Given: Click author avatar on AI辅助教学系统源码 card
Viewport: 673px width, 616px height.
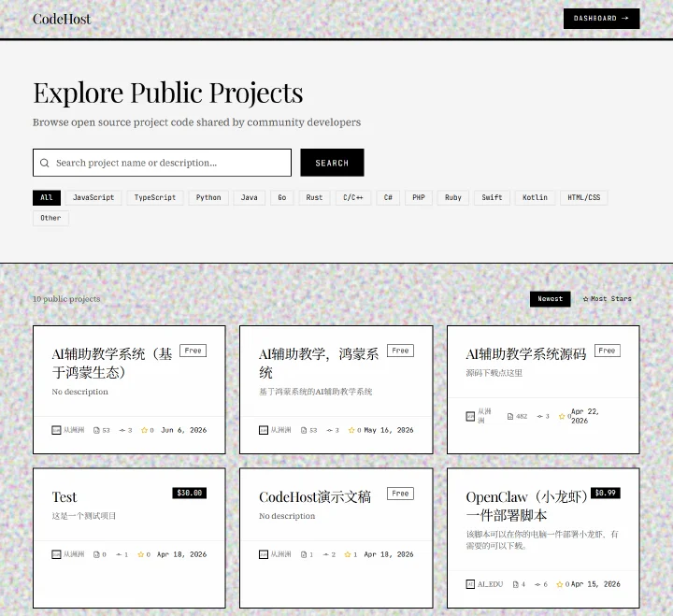Looking at the screenshot, I should tap(470, 416).
